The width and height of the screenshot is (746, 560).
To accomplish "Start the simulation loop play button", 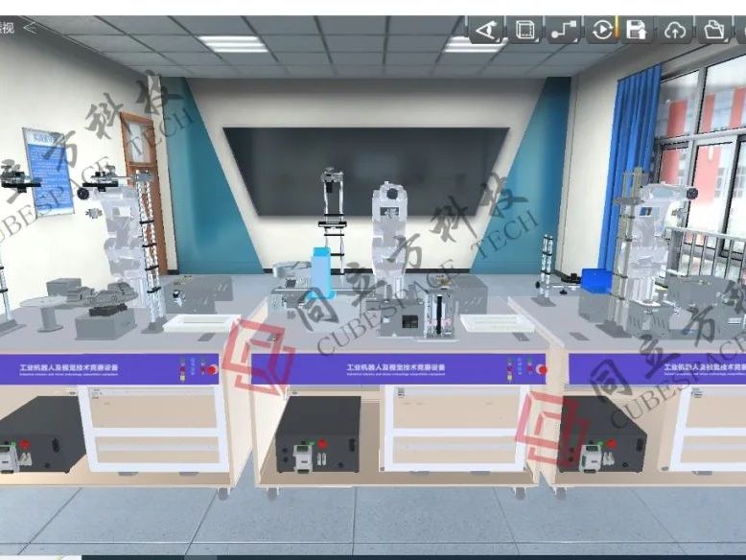I will 601,31.
